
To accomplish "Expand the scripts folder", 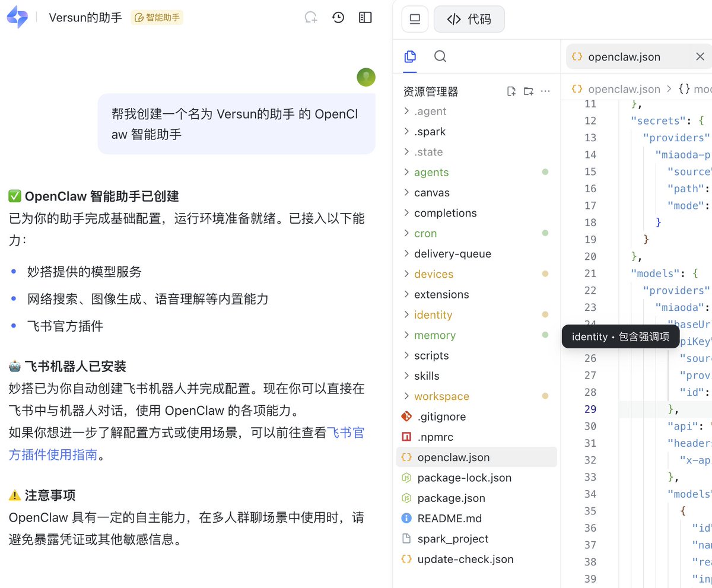I will click(x=476, y=356).
